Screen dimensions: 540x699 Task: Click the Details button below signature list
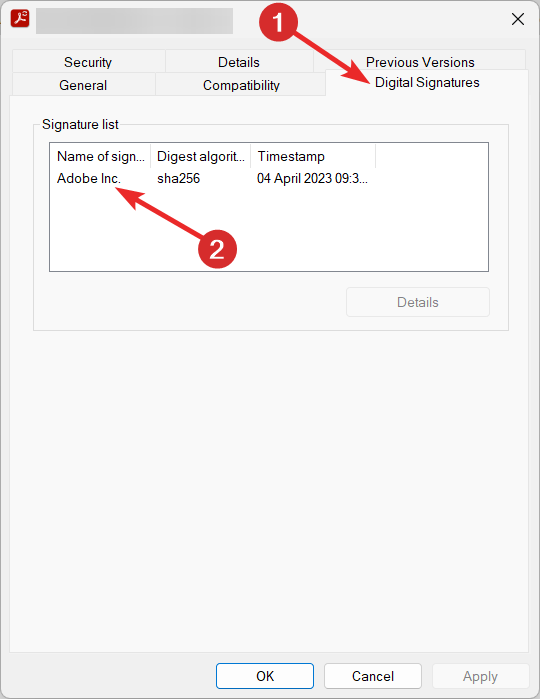(418, 302)
